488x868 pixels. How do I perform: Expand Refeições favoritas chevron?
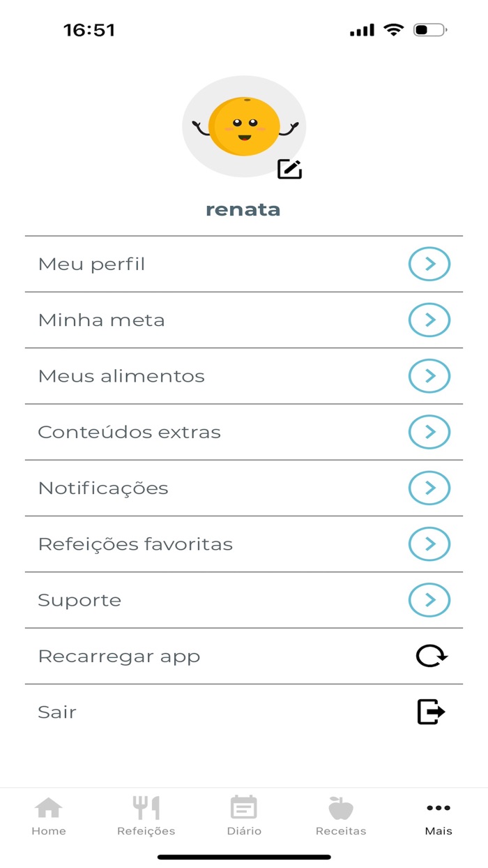pos(428,544)
